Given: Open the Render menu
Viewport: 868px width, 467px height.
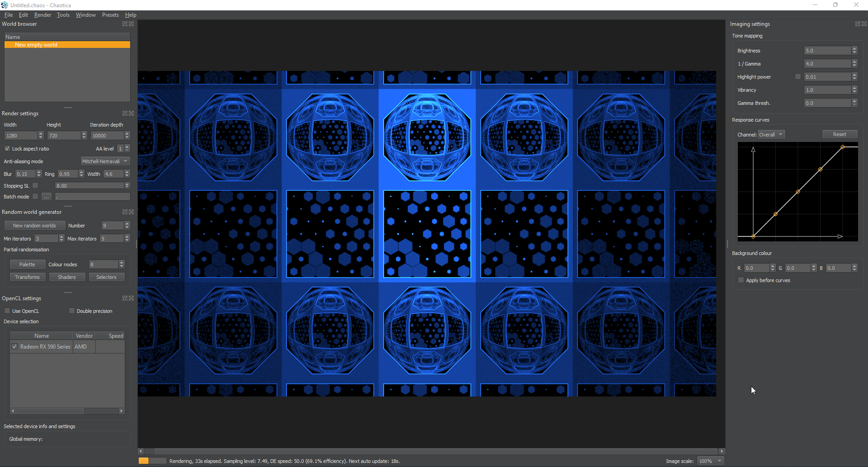Looking at the screenshot, I should (x=42, y=15).
